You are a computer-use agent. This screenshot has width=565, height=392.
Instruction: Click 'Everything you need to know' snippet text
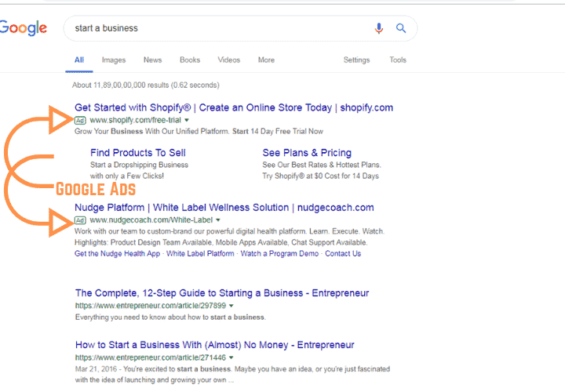pyautogui.click(x=170, y=318)
